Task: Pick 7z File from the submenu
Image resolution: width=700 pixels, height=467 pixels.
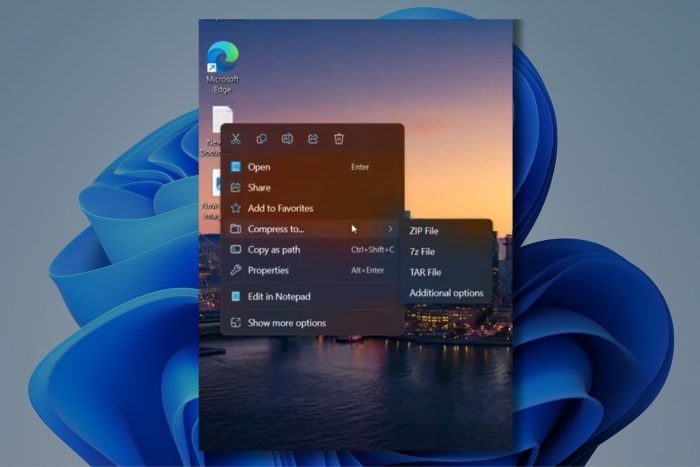Action: 448,251
